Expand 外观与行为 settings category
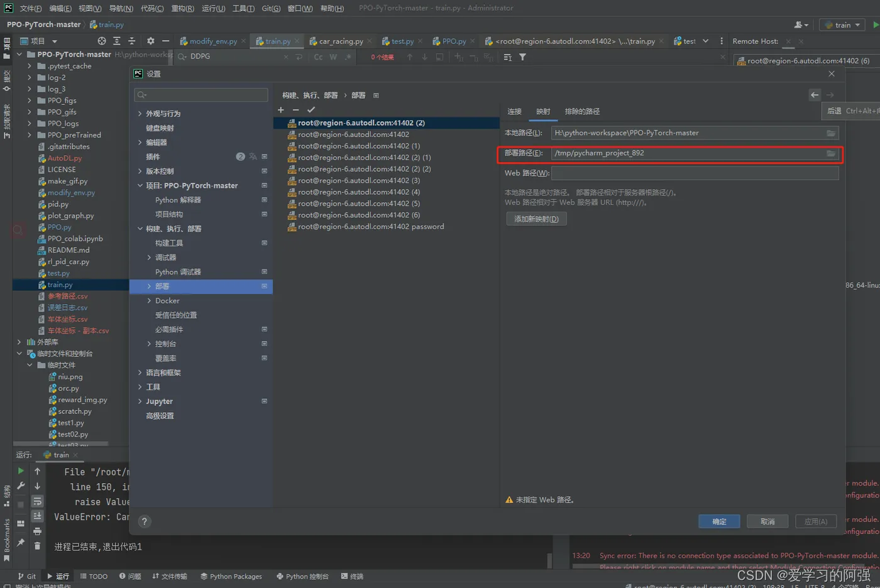Screen dimensions: 880x588 (x=140, y=114)
